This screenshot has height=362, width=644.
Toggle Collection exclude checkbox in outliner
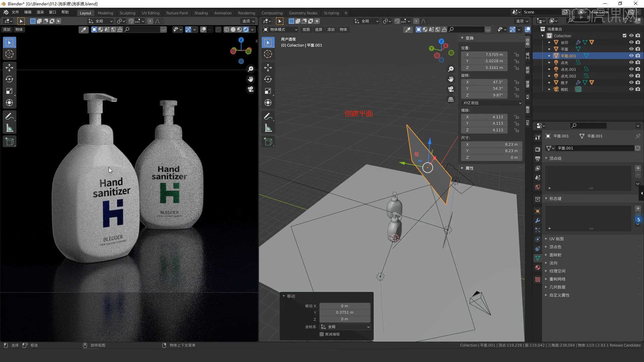pos(624,36)
